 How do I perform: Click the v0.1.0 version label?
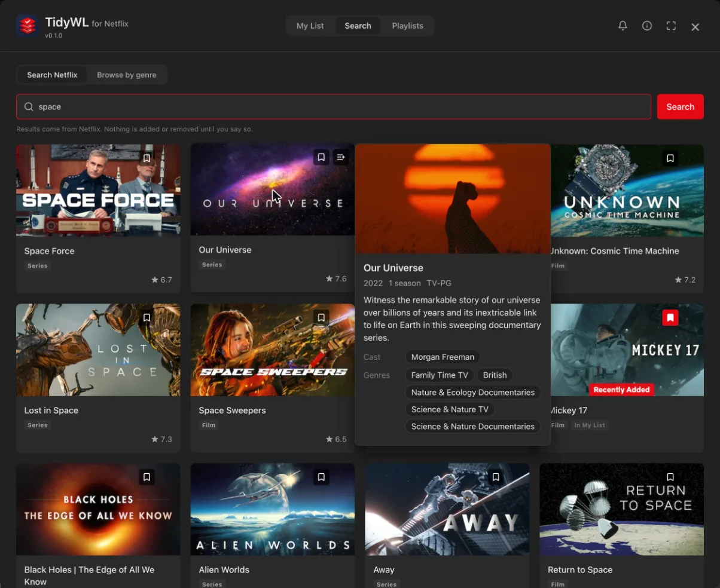(54, 36)
